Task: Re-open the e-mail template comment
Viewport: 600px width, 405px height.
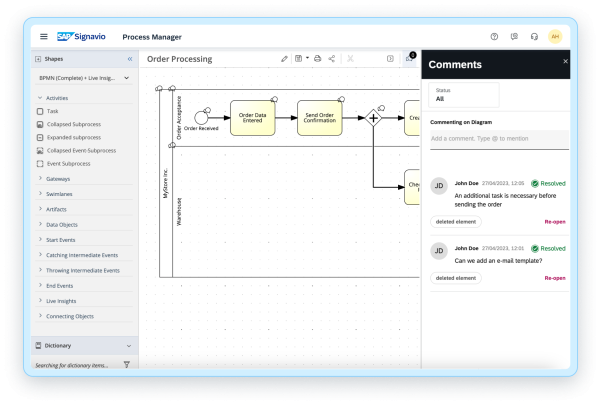Action: 555,278
